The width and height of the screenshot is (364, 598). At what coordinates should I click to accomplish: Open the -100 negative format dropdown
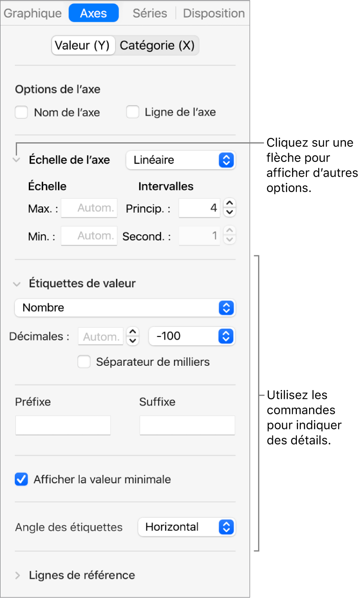coord(191,336)
